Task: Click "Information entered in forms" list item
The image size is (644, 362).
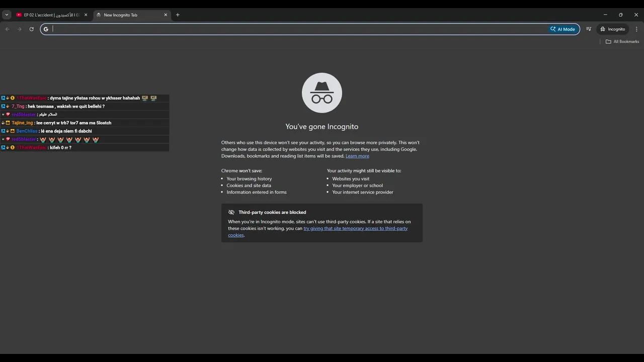Action: [257, 192]
